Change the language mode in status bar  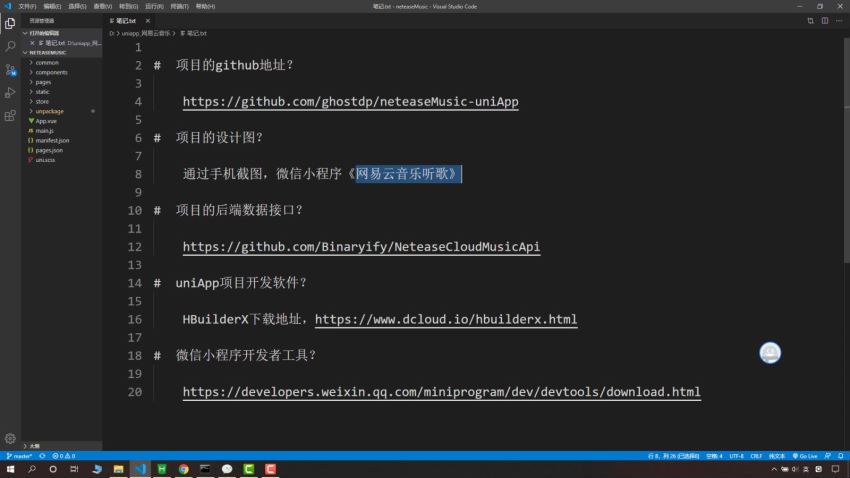click(x=777, y=456)
